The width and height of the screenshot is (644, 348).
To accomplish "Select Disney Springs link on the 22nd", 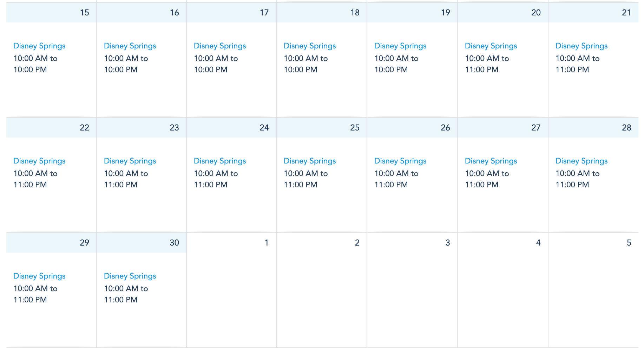I will (39, 161).
